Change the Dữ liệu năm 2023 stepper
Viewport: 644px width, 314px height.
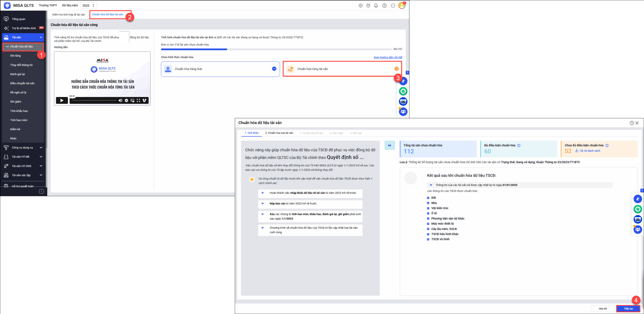click(94, 6)
